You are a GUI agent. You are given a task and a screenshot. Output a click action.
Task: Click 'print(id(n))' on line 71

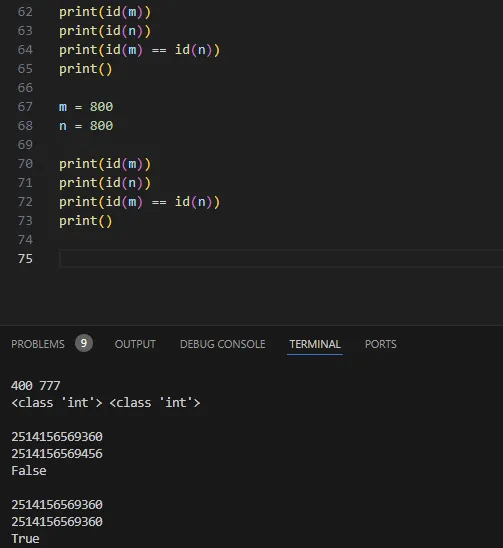(105, 183)
